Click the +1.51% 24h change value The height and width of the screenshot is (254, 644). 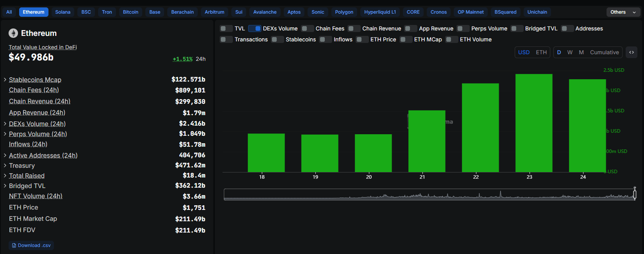coord(182,59)
